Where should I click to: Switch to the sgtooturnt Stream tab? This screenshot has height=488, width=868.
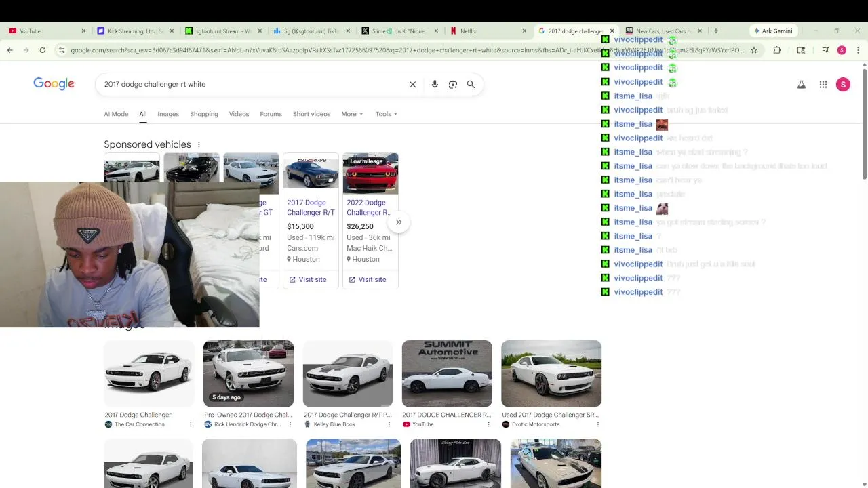tap(224, 30)
